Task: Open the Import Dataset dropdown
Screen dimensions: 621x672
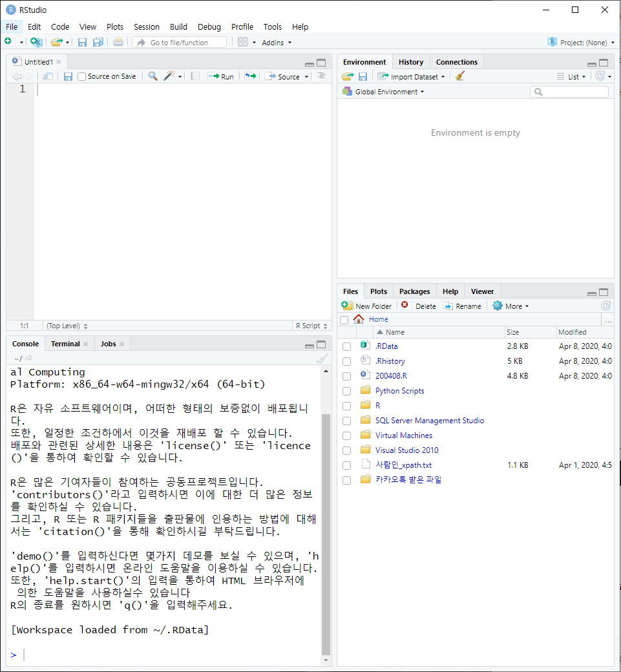Action: tap(412, 77)
